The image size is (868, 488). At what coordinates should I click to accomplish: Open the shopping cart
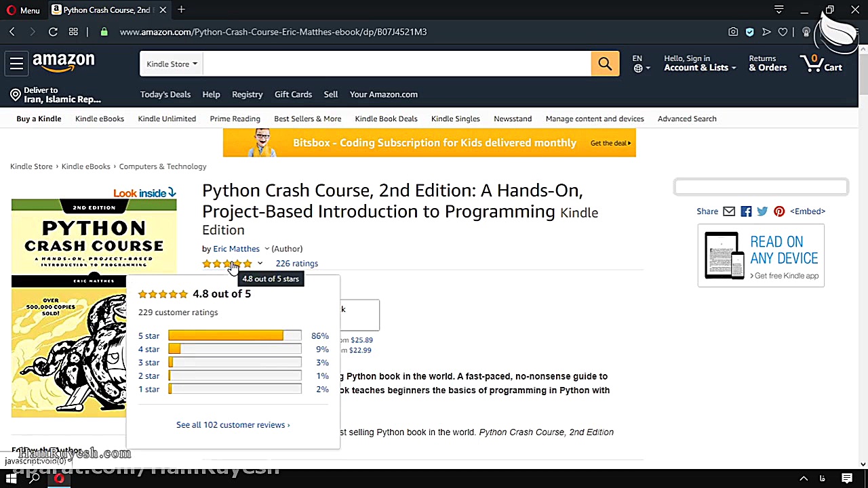click(x=821, y=64)
